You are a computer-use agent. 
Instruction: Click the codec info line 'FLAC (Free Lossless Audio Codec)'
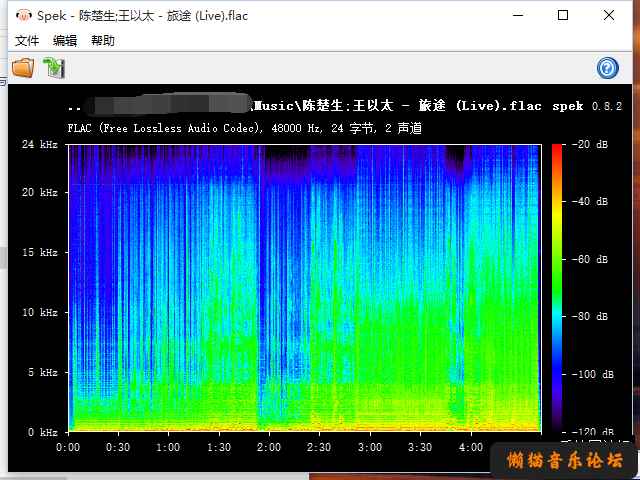pyautogui.click(x=166, y=128)
